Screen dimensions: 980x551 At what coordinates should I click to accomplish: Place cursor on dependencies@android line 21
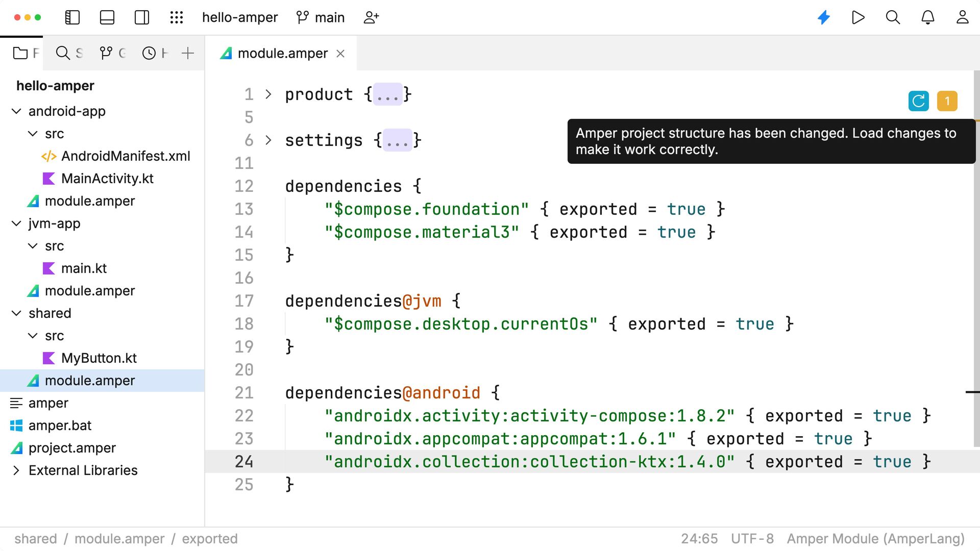tap(393, 393)
